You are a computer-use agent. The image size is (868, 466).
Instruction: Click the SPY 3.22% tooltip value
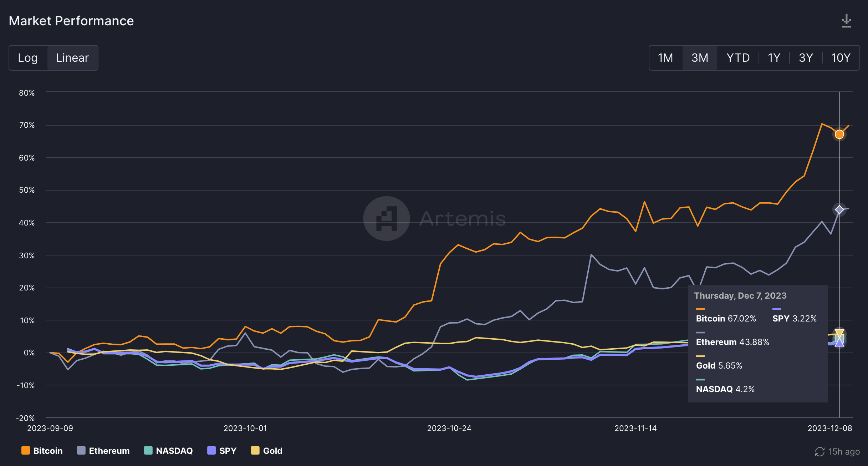pyautogui.click(x=795, y=318)
